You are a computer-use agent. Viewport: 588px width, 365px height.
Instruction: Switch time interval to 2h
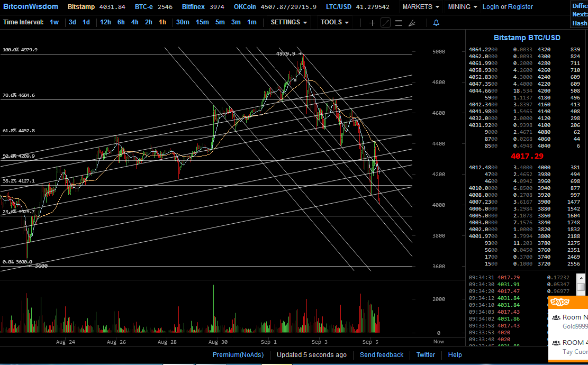tap(149, 22)
